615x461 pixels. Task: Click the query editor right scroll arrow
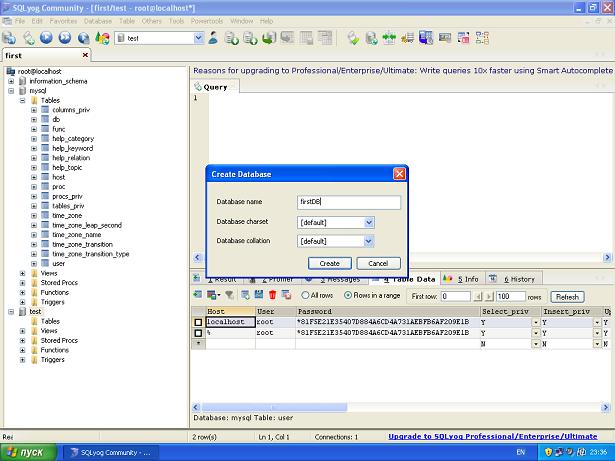coord(607,257)
